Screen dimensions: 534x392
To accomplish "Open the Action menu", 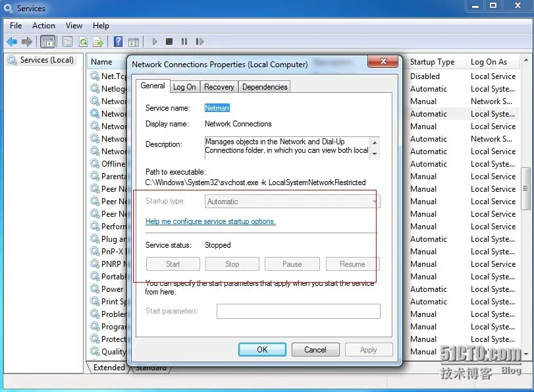I will [43, 26].
